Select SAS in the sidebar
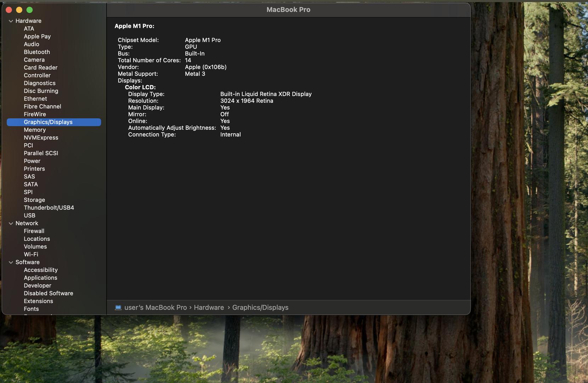This screenshot has height=383, width=588. (29, 177)
